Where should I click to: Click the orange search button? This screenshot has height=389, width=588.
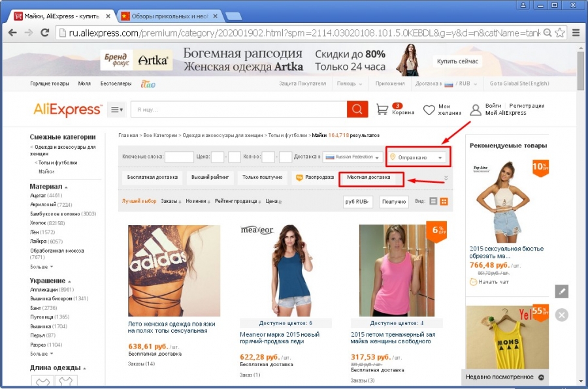click(357, 109)
